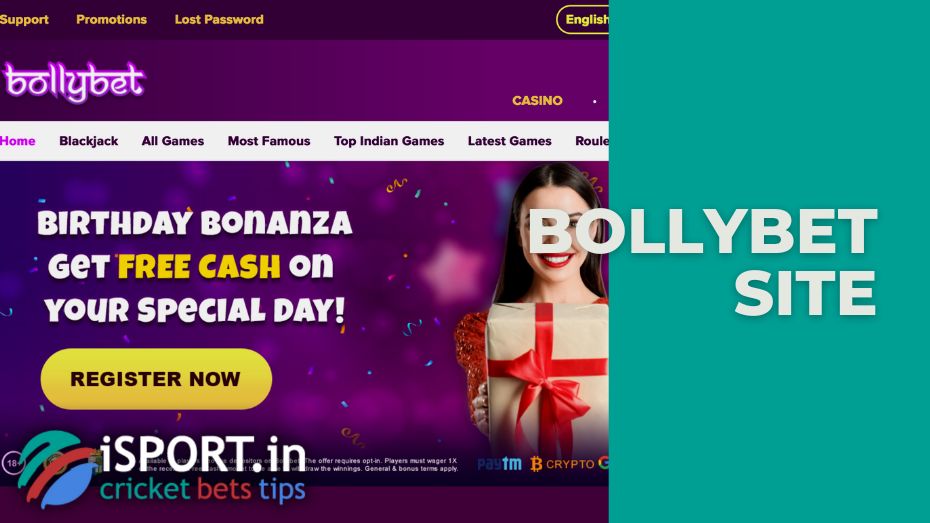Select the CASINO section
The width and height of the screenshot is (930, 523).
pos(537,101)
